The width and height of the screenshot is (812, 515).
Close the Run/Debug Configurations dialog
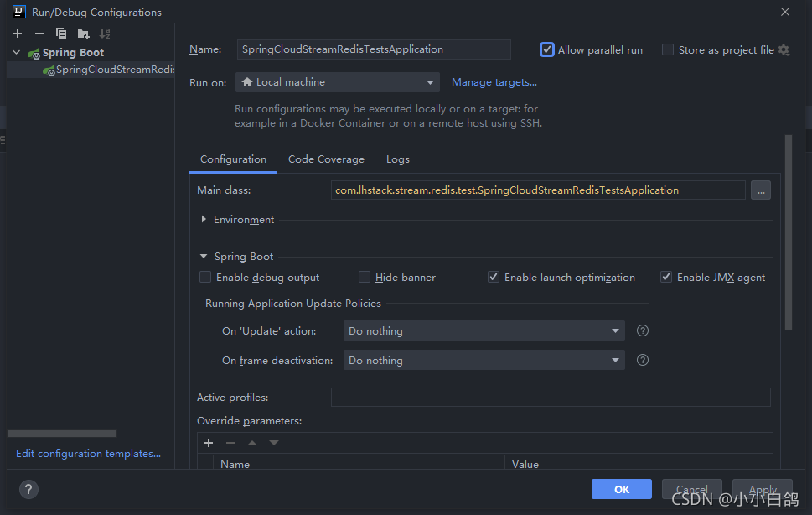(x=785, y=12)
